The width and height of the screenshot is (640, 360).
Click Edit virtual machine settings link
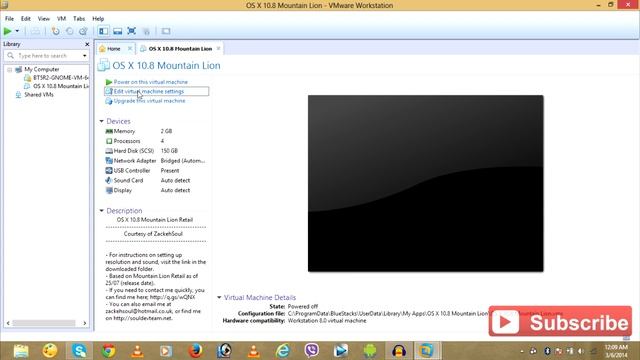tap(149, 91)
